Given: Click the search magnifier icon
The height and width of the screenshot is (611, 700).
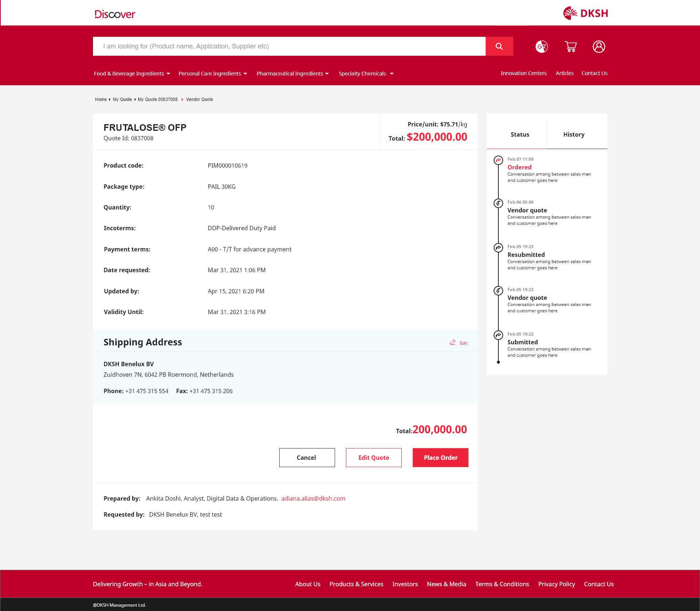Looking at the screenshot, I should (499, 46).
